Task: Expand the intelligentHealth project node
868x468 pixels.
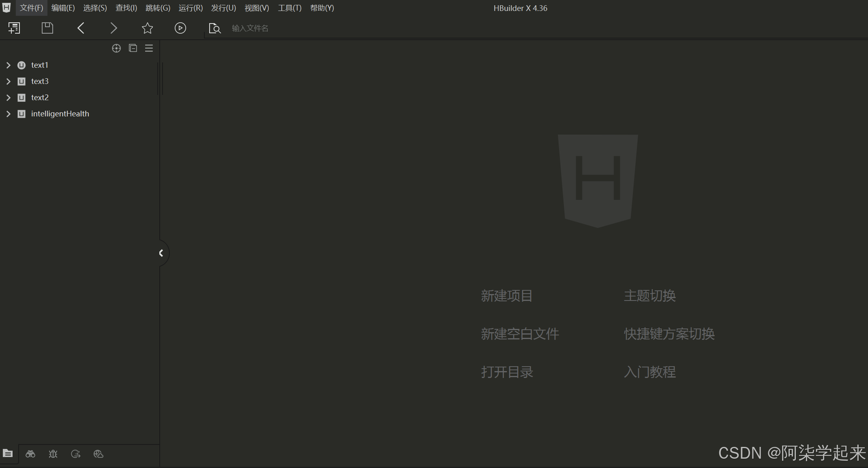Action: [x=9, y=114]
